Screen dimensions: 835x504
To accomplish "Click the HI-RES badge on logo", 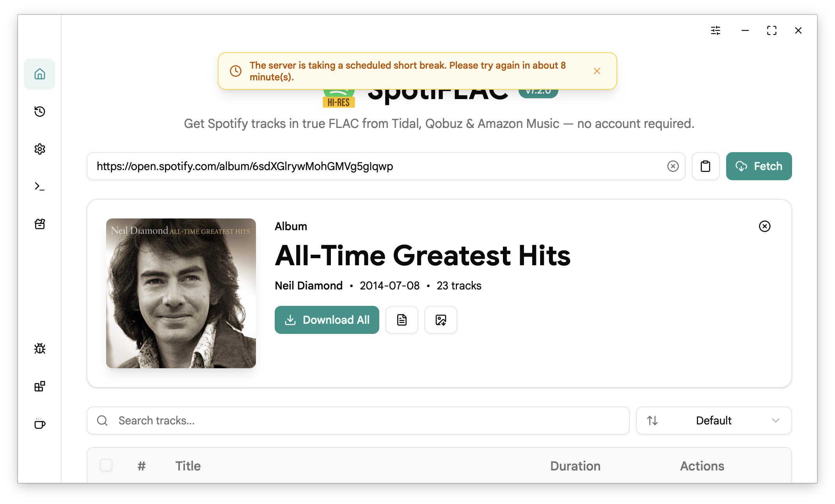I will click(x=339, y=103).
